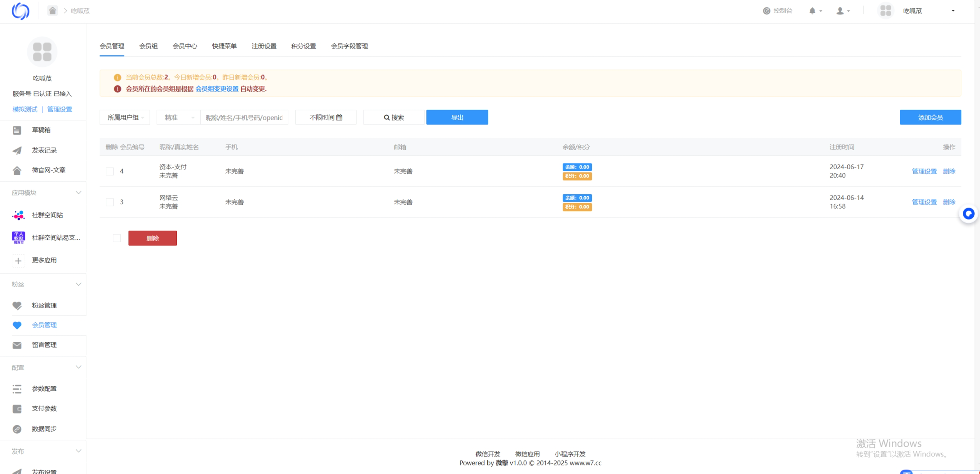Open the 精准 match-type dropdown
Image resolution: width=980 pixels, height=474 pixels.
click(178, 117)
